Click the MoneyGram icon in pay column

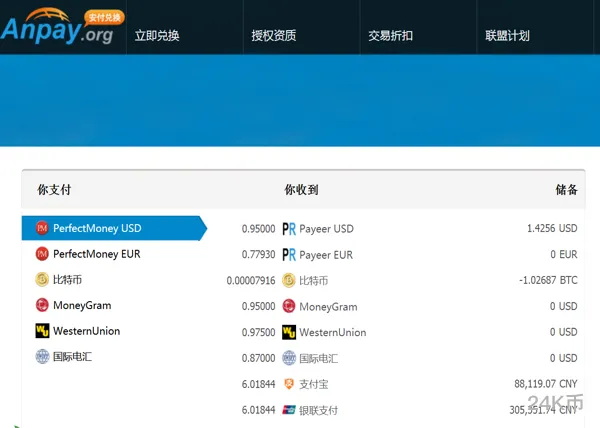(x=42, y=305)
